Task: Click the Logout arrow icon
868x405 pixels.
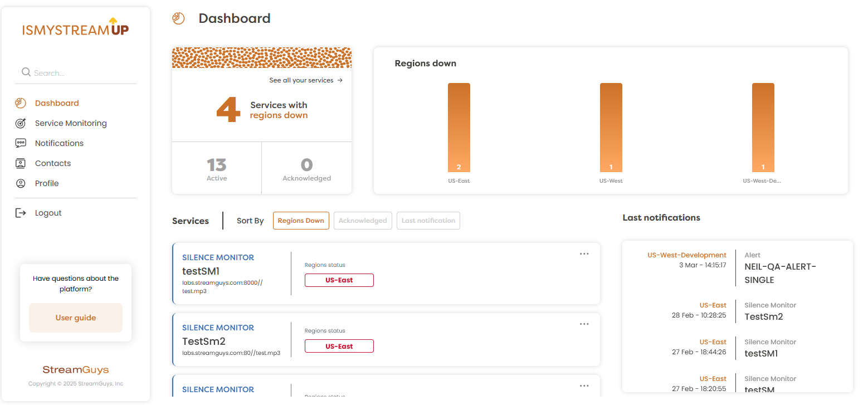Action: point(21,213)
